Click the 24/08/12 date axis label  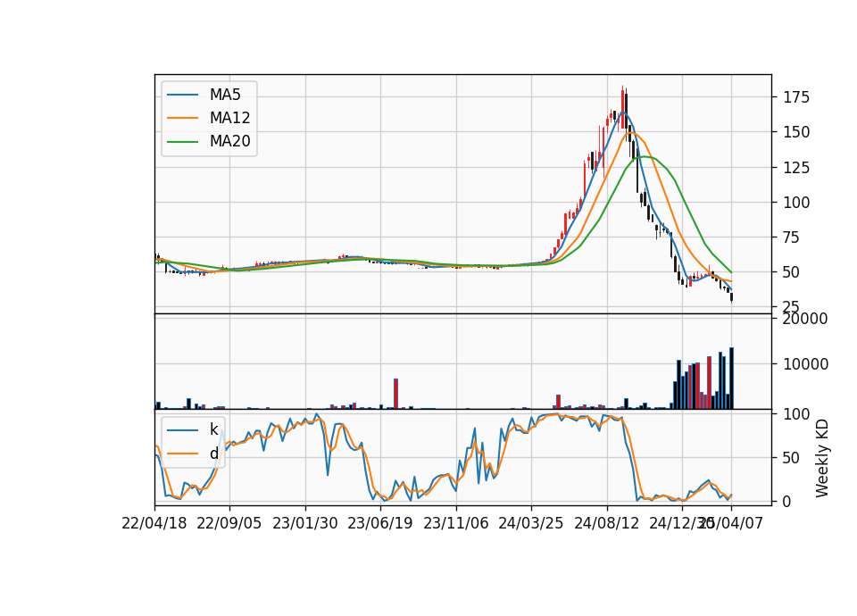[x=606, y=523]
